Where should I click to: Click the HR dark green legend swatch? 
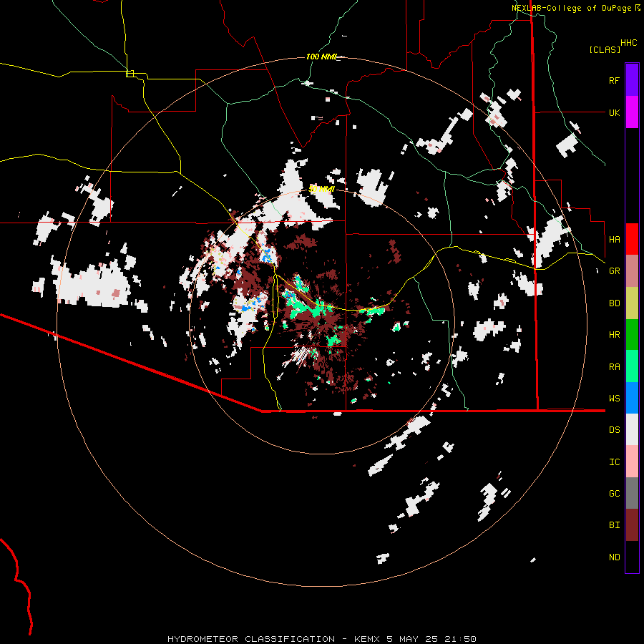click(632, 334)
